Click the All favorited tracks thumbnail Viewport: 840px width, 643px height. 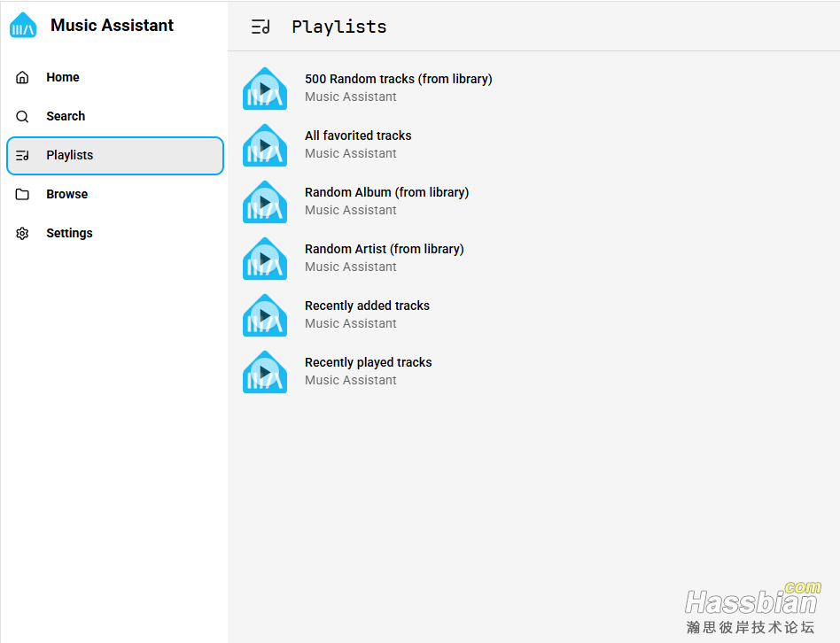click(x=265, y=145)
